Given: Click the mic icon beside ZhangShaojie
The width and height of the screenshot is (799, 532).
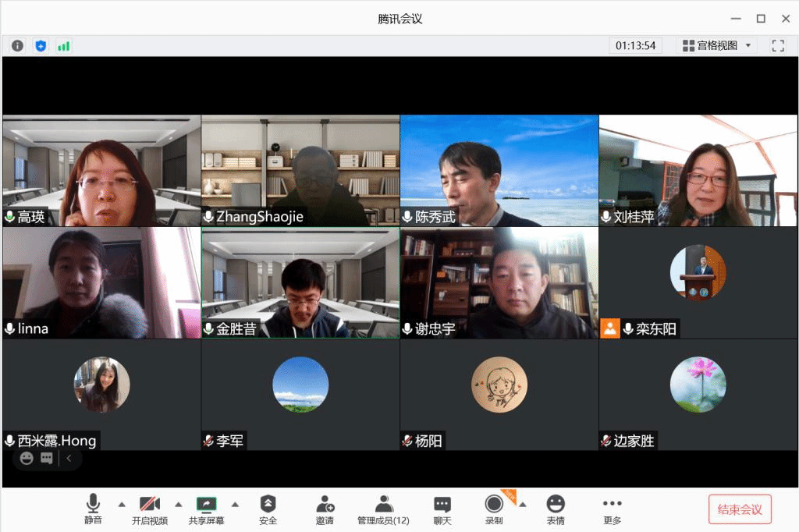Looking at the screenshot, I should pyautogui.click(x=208, y=217).
